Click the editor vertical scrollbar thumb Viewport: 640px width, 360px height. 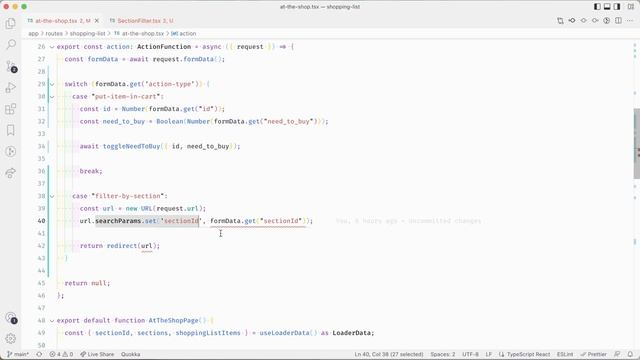point(636,144)
